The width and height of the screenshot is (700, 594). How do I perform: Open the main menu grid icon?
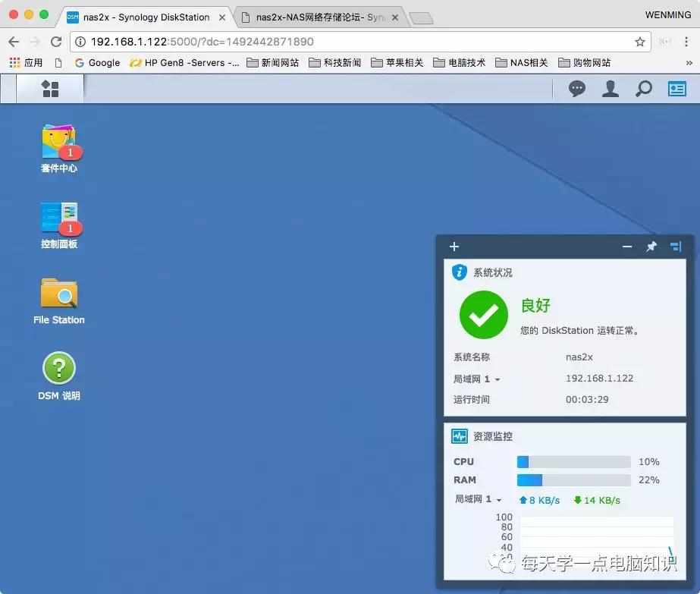[49, 89]
